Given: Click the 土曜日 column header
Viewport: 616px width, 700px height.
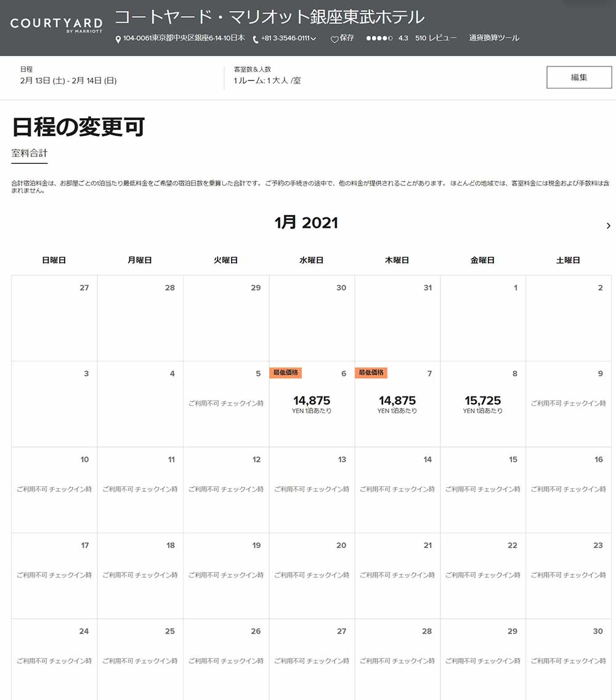Looking at the screenshot, I should [568, 260].
